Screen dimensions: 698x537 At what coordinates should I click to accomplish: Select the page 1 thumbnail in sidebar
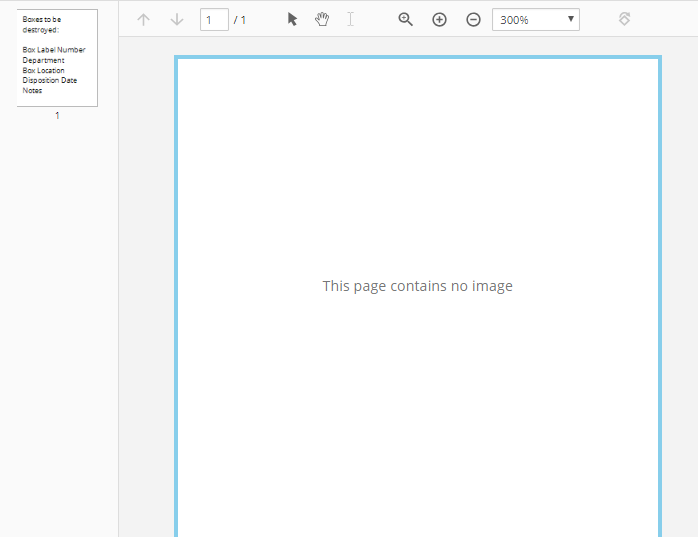pyautogui.click(x=57, y=57)
